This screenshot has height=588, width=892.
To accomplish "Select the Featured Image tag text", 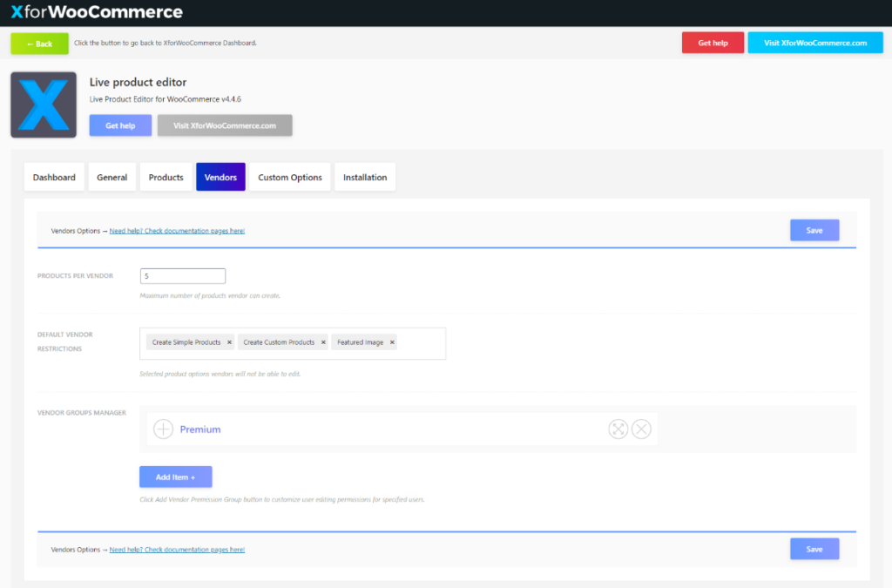I will tap(360, 342).
